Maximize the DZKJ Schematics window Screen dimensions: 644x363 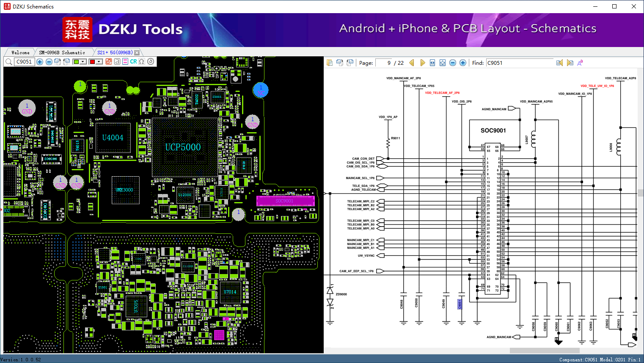pos(614,6)
